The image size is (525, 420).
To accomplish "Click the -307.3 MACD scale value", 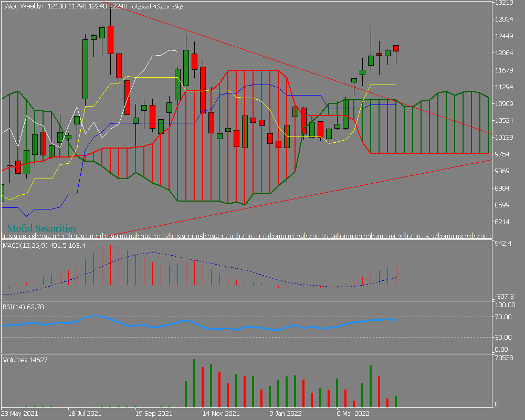I will click(504, 297).
